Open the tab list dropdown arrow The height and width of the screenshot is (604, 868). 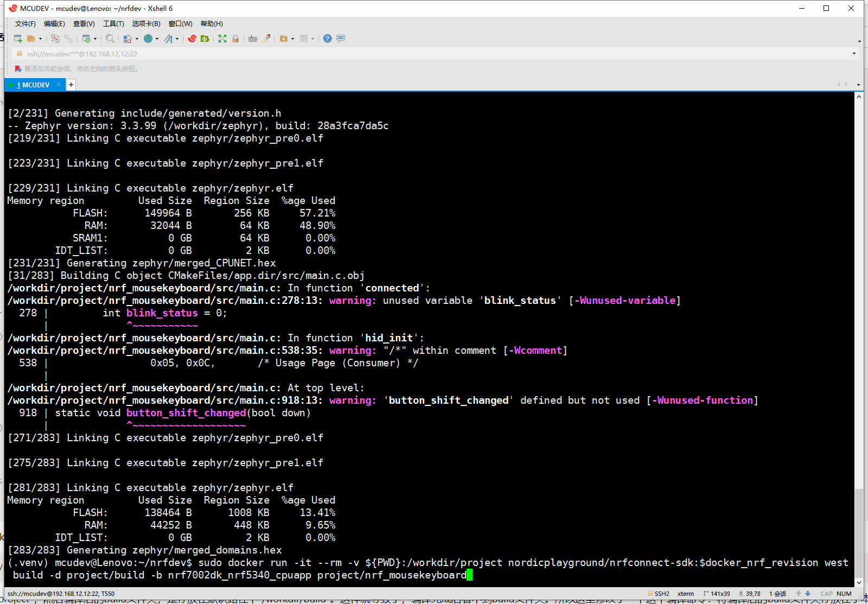point(858,85)
